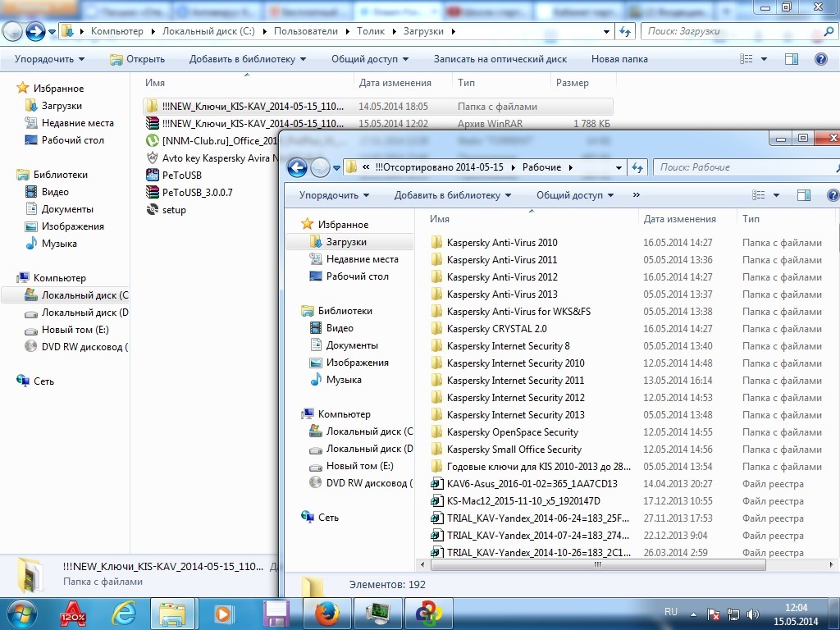Open help in the Загрузки window
Screen dimensions: 840x630
(x=820, y=59)
